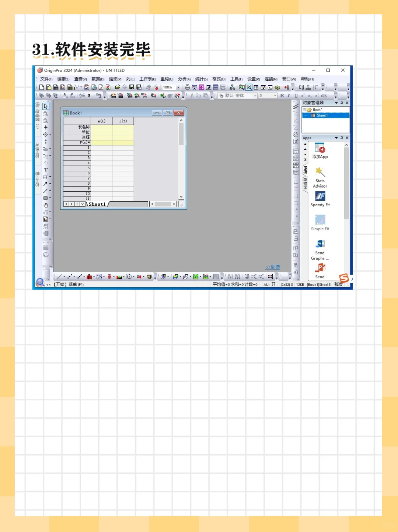Click the Add App icon
The image size is (398, 532).
[320, 151]
